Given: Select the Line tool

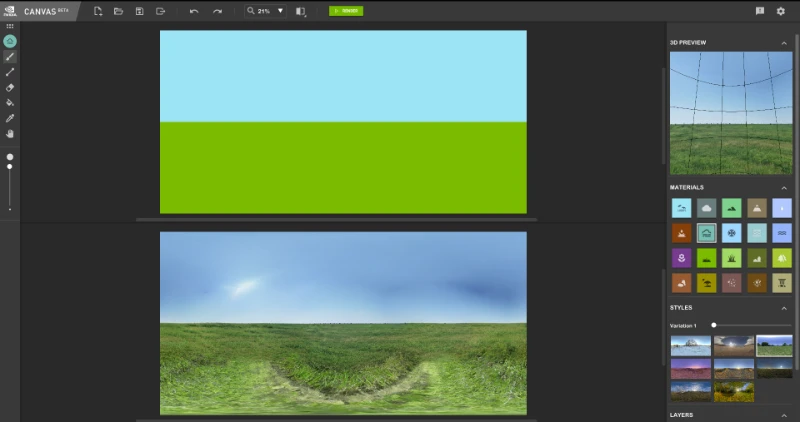Looking at the screenshot, I should click(x=10, y=72).
